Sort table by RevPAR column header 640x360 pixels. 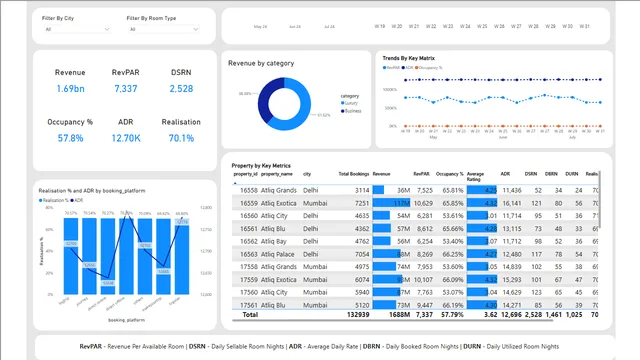coord(421,174)
